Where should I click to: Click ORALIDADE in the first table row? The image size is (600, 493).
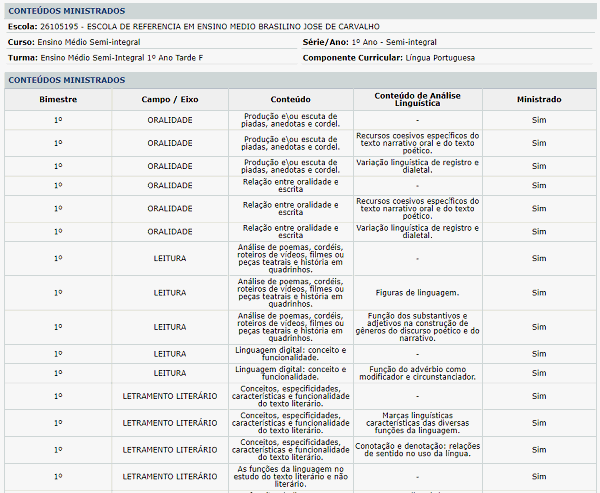coord(170,120)
